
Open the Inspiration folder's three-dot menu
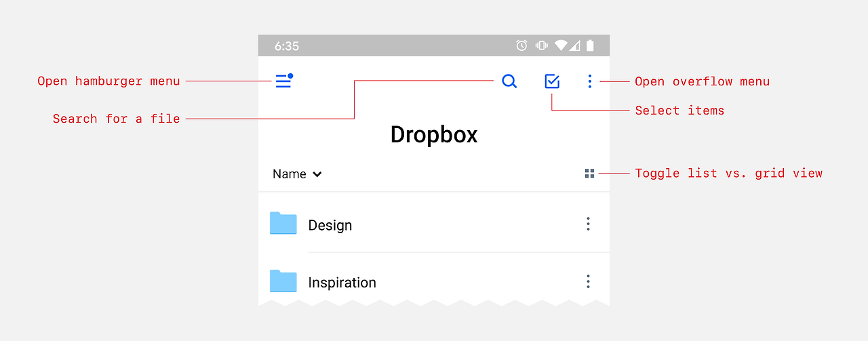[588, 281]
